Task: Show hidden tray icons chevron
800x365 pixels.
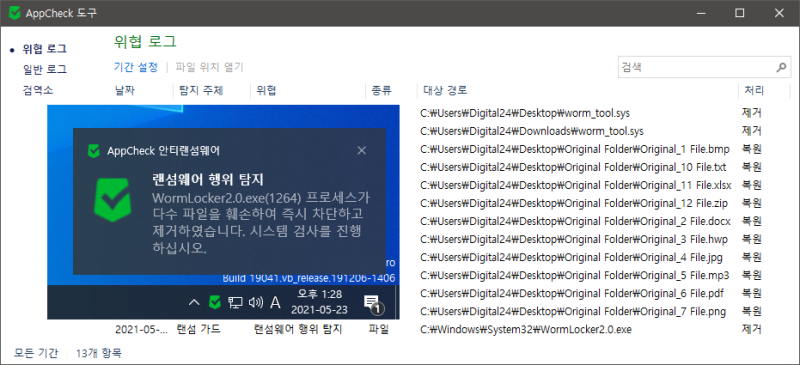Action: pyautogui.click(x=194, y=302)
